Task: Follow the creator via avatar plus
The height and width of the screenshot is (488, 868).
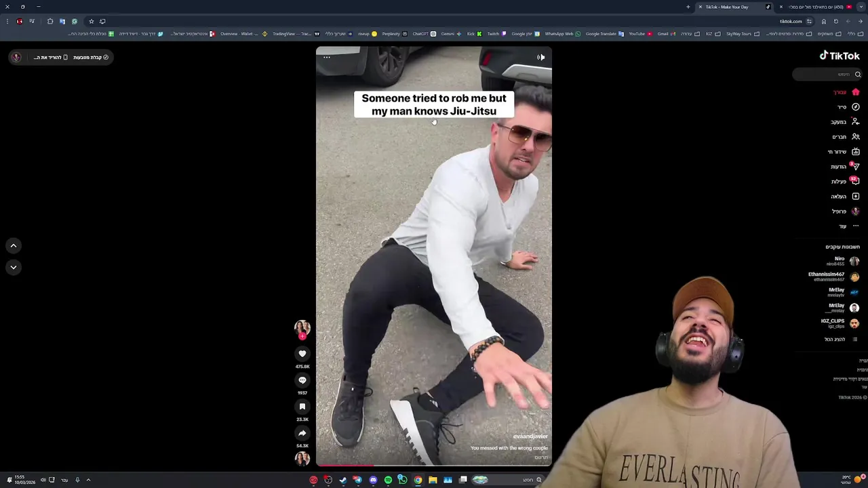Action: point(302,336)
